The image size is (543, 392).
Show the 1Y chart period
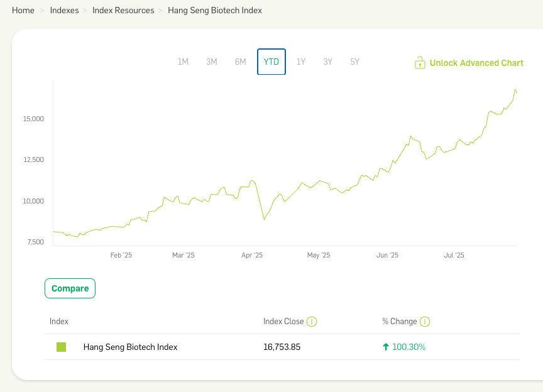(x=301, y=62)
